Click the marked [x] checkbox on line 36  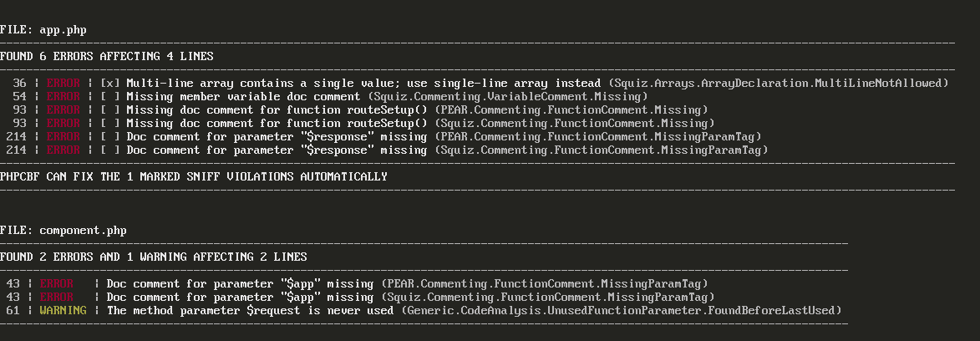click(109, 84)
